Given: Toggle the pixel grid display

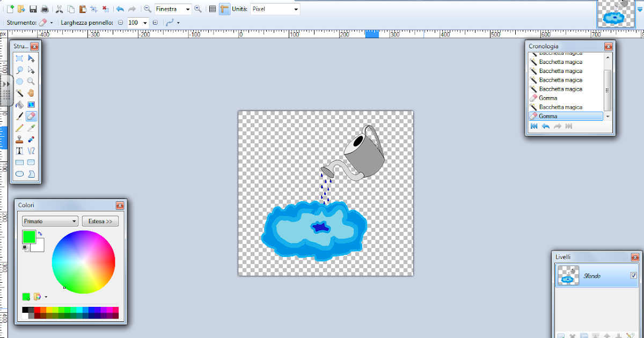Looking at the screenshot, I should pyautogui.click(x=213, y=9).
